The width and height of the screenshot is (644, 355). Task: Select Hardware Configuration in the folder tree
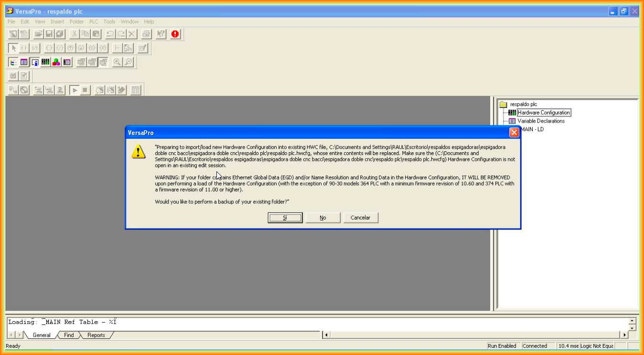coord(544,113)
